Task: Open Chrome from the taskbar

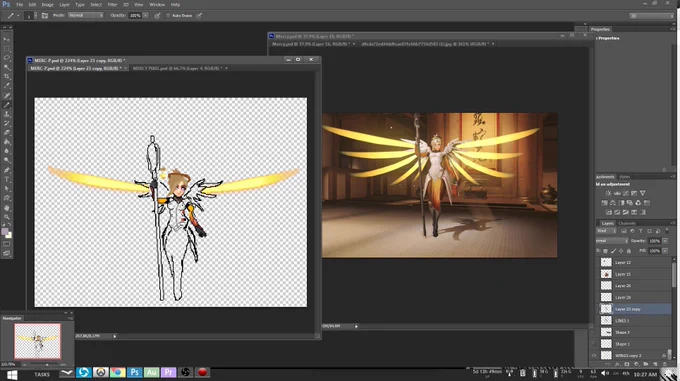Action: click(118, 372)
